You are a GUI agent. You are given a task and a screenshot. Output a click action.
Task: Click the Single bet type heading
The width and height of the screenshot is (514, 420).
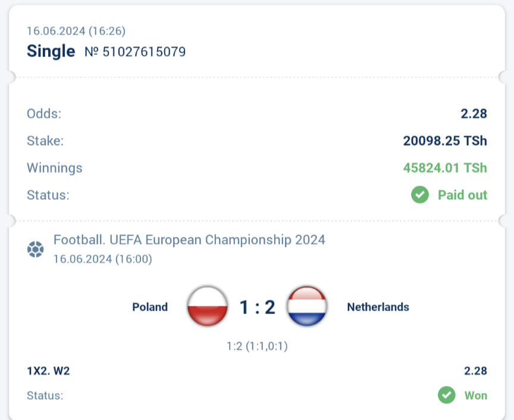click(x=51, y=51)
